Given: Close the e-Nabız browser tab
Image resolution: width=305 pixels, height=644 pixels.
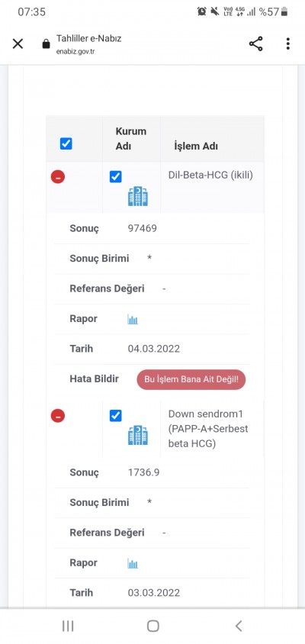Looking at the screenshot, I should coord(18,43).
